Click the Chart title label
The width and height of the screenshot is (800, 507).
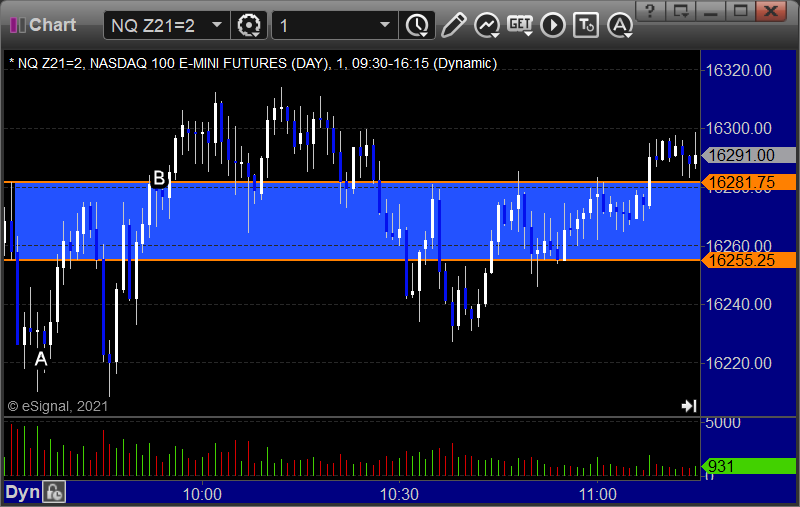tap(53, 25)
